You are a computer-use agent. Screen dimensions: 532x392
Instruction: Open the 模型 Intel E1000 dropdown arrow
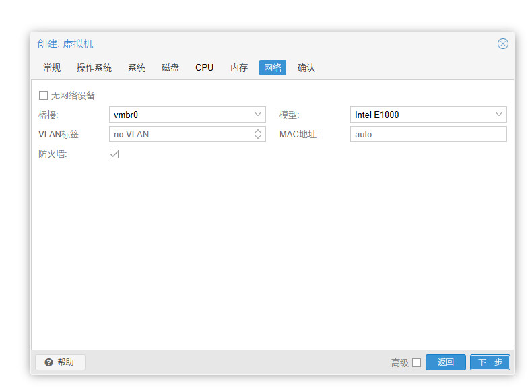(x=499, y=115)
